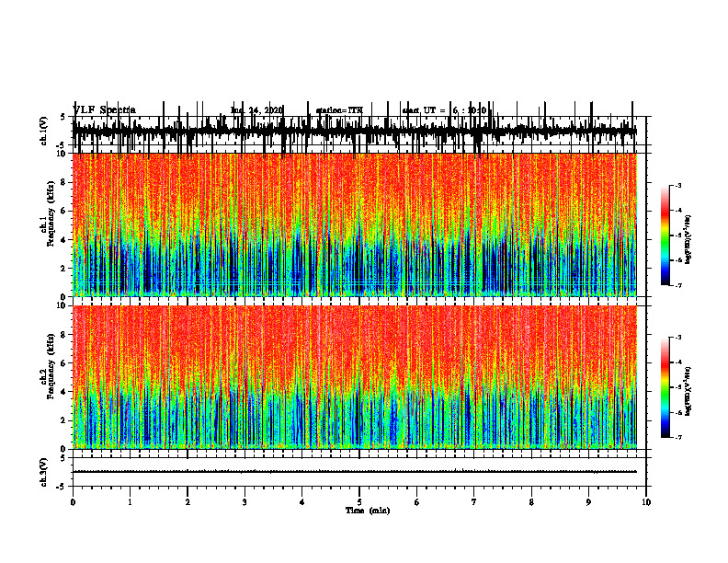Click the -5 tick on ch.3(V) axis

click(63, 487)
